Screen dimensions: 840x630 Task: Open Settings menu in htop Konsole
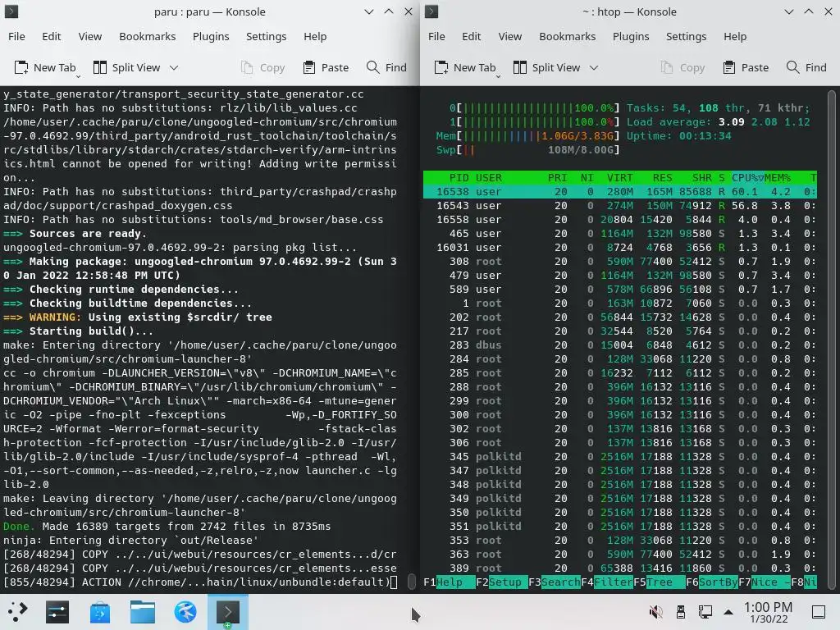click(x=687, y=36)
